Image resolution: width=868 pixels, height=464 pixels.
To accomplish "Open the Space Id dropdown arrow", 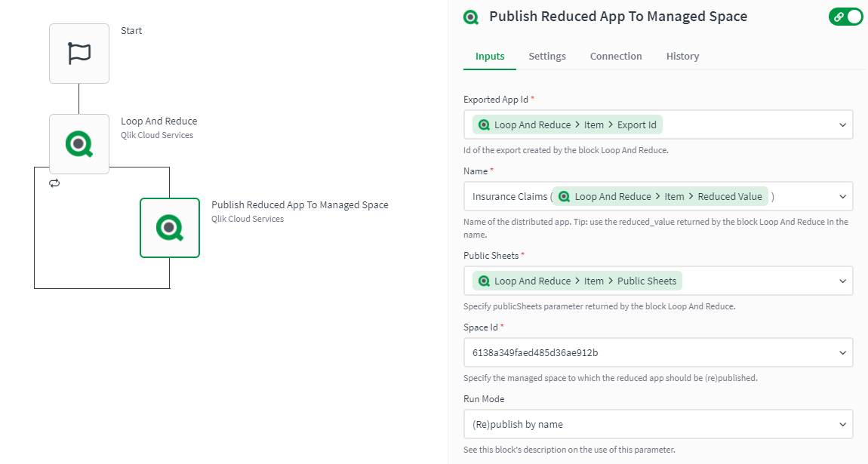I will click(843, 352).
